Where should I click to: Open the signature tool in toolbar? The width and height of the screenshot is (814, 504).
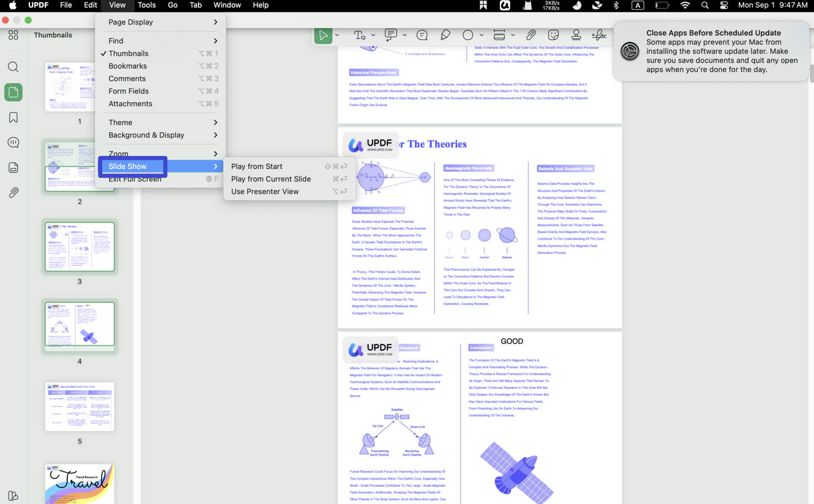[x=599, y=35]
